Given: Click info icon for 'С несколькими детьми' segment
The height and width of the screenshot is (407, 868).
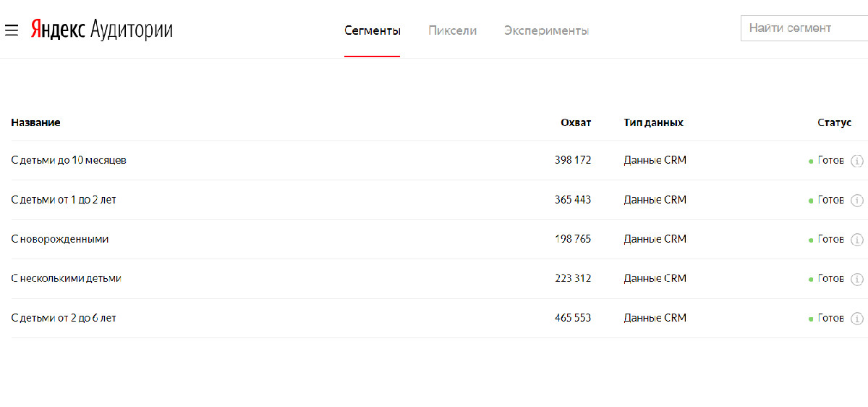Looking at the screenshot, I should click(857, 279).
